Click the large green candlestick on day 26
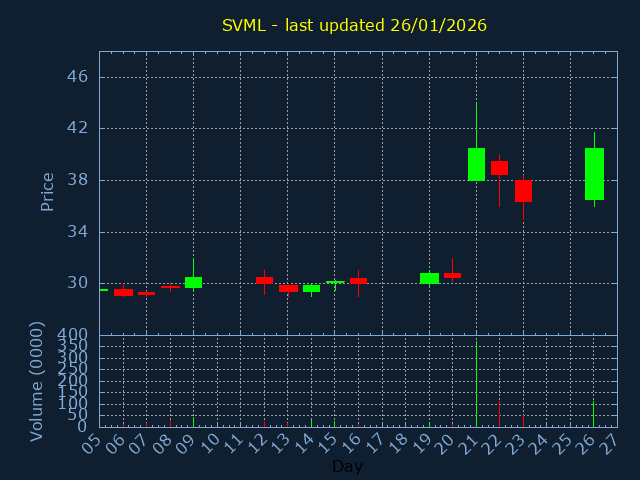 (594, 174)
